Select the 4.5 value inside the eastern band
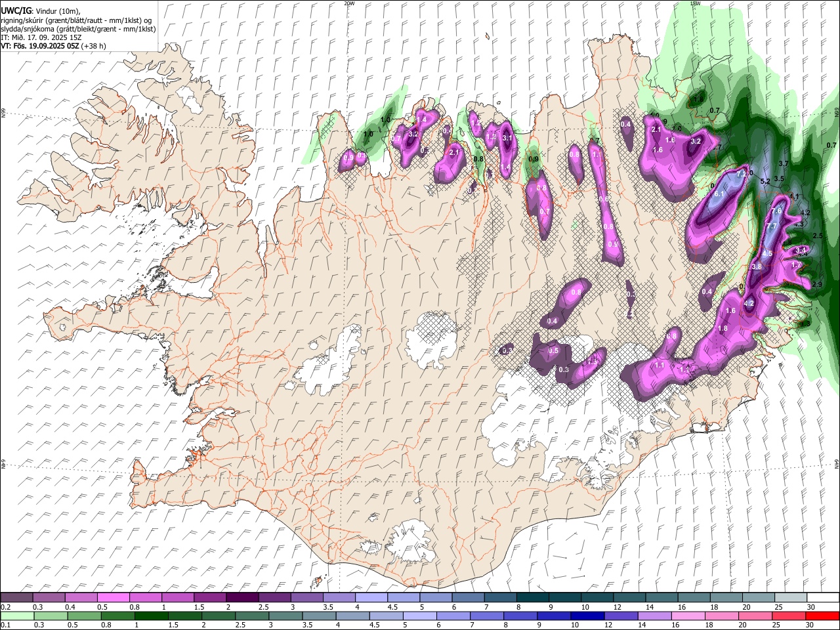The image size is (840, 630). click(x=767, y=253)
